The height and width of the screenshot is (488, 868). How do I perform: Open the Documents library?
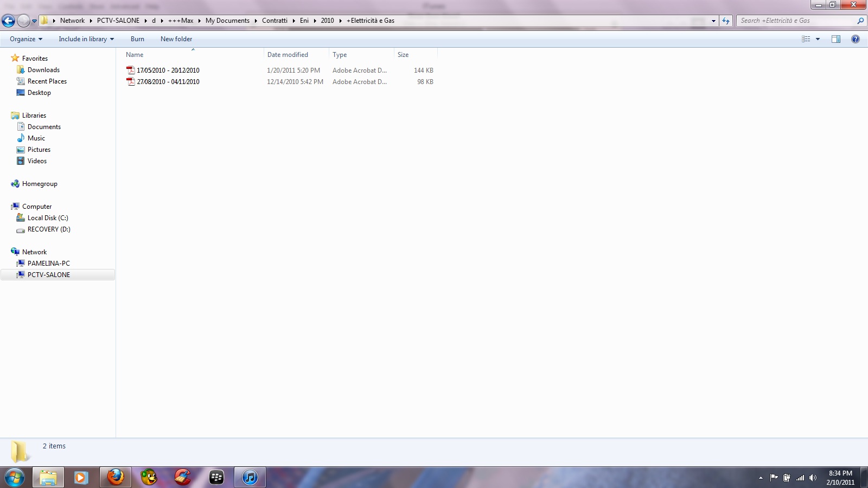(x=44, y=127)
